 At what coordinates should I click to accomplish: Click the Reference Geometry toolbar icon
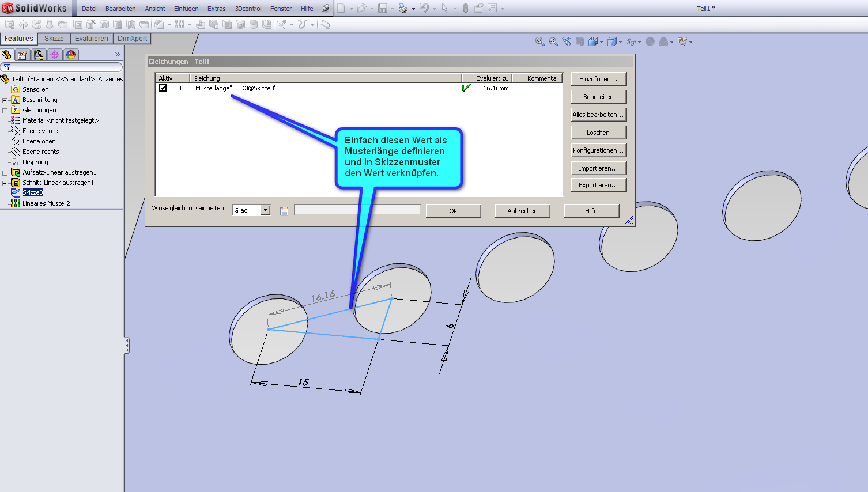(x=282, y=24)
